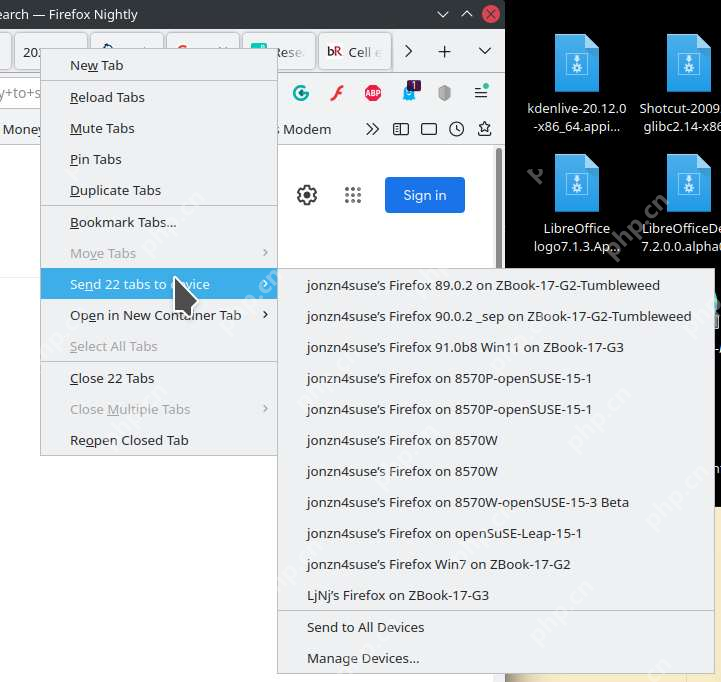Open the list all tabs dropdown
This screenshot has height=682, width=721.
coord(485,51)
